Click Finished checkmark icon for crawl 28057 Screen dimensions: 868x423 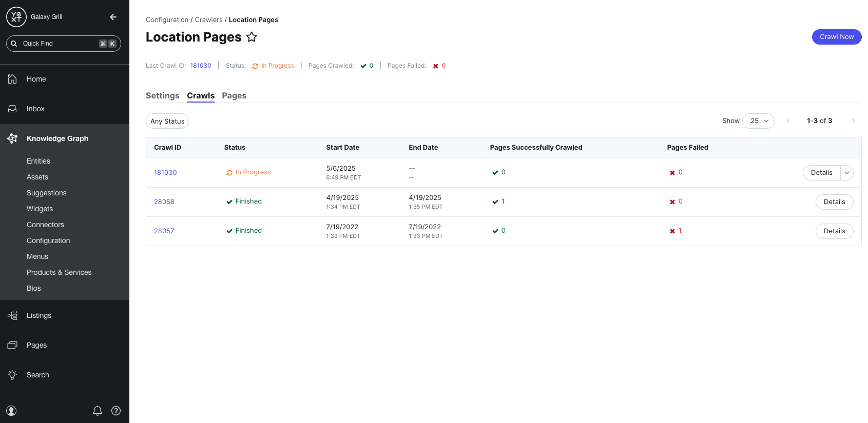pos(229,231)
